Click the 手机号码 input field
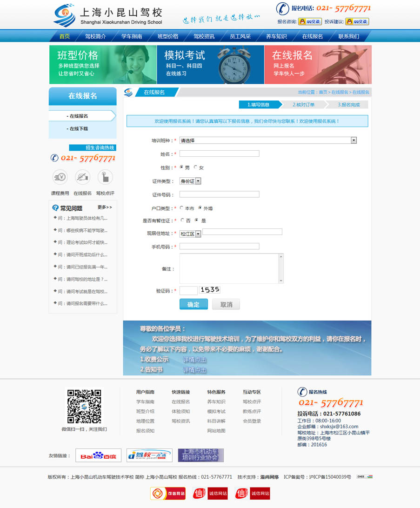Image resolution: width=420 pixels, height=508 pixels. [219, 247]
